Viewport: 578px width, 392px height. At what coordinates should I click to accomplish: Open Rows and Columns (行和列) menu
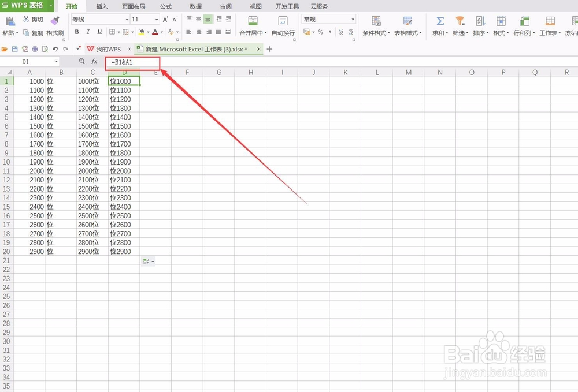click(524, 26)
